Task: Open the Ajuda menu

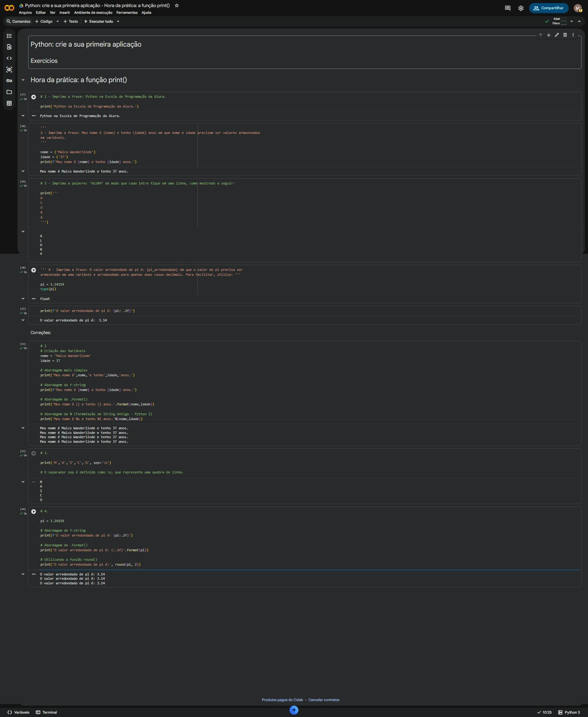Action: [x=146, y=13]
